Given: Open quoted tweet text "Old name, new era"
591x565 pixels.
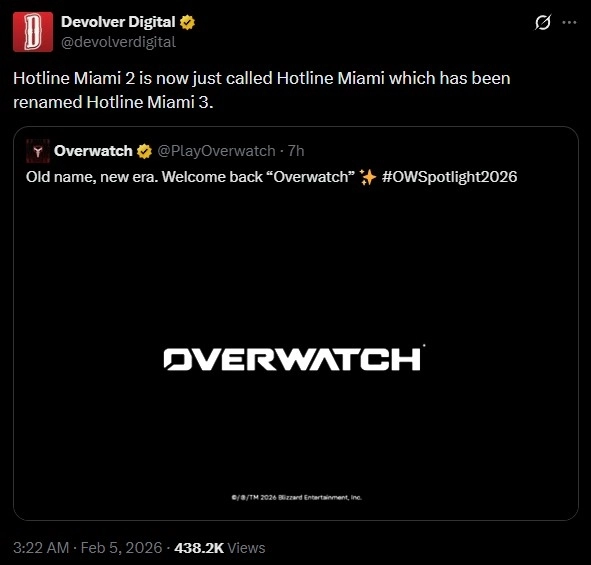Looking at the screenshot, I should [x=92, y=177].
